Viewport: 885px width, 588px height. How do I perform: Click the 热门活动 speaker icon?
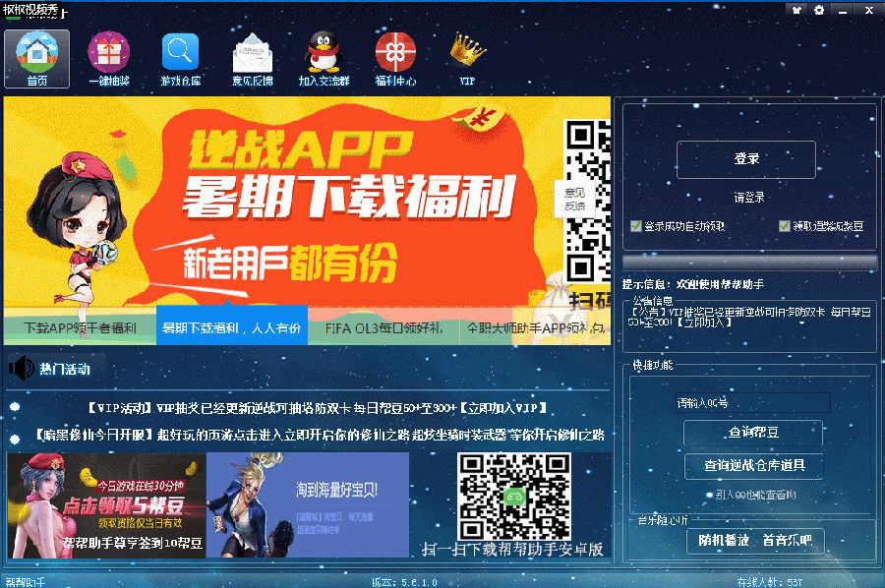(22, 369)
